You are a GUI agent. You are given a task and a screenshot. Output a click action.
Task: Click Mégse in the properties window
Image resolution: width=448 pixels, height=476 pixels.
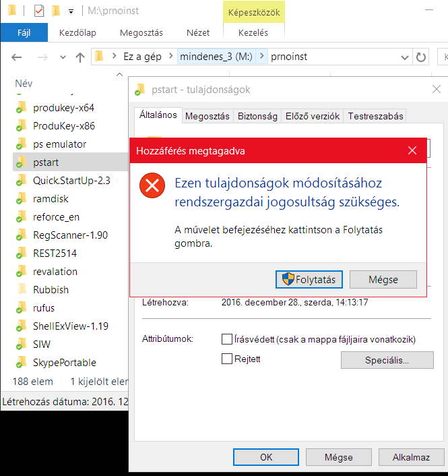(338, 457)
